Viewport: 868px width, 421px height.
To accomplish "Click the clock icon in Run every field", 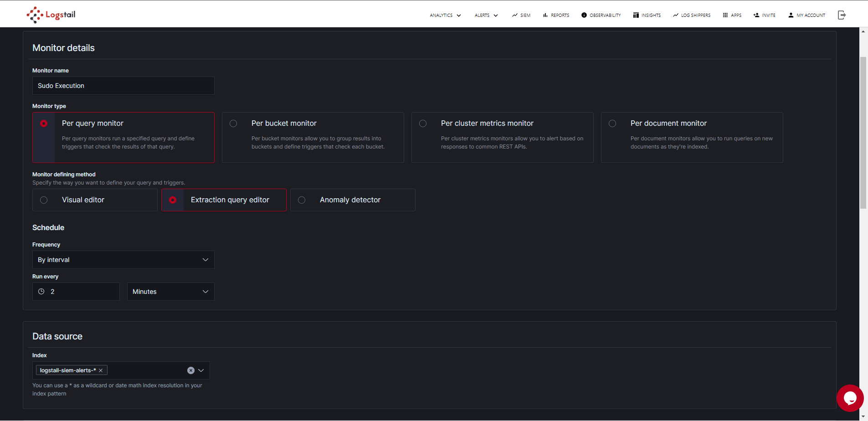I will (x=41, y=292).
